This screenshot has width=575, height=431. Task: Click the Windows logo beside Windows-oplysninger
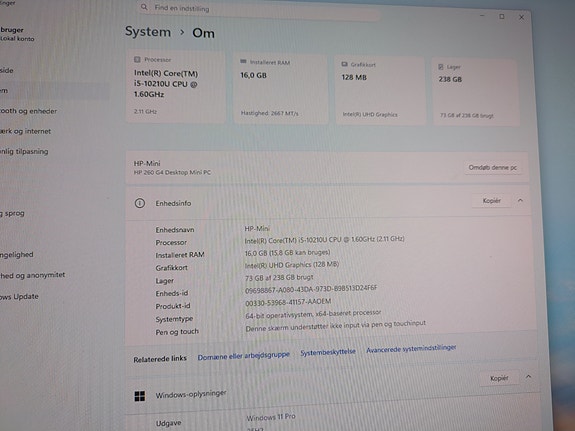pyautogui.click(x=140, y=396)
